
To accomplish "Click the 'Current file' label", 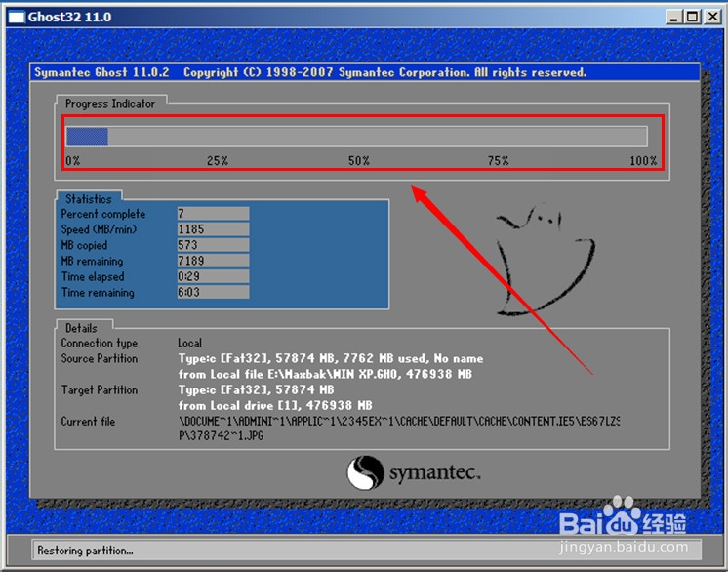I will point(88,422).
